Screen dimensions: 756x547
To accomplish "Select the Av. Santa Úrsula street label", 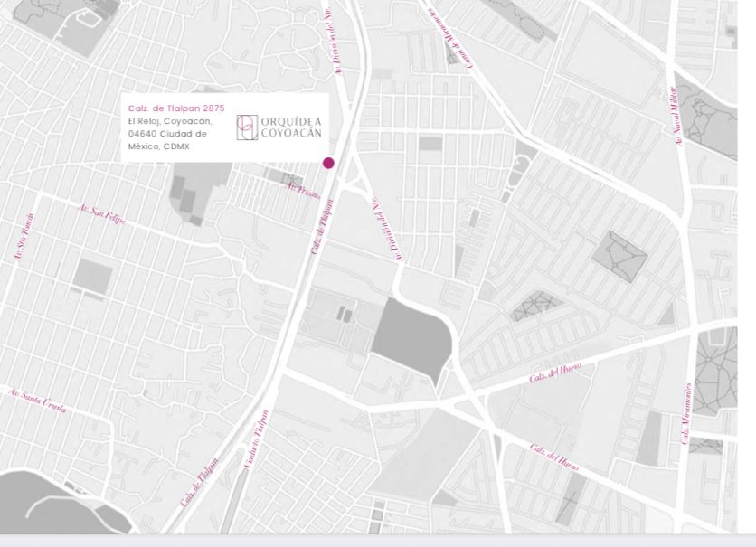I will point(38,401).
